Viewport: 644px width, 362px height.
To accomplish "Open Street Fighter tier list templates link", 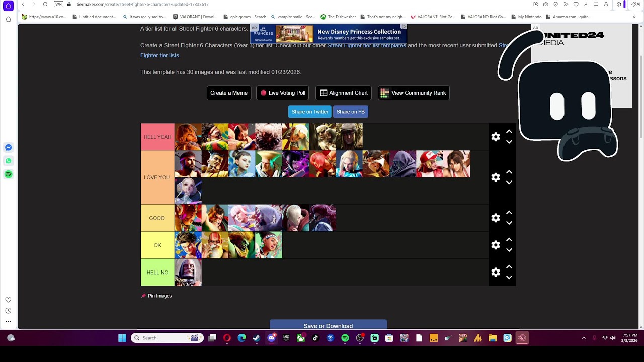I will tap(366, 45).
